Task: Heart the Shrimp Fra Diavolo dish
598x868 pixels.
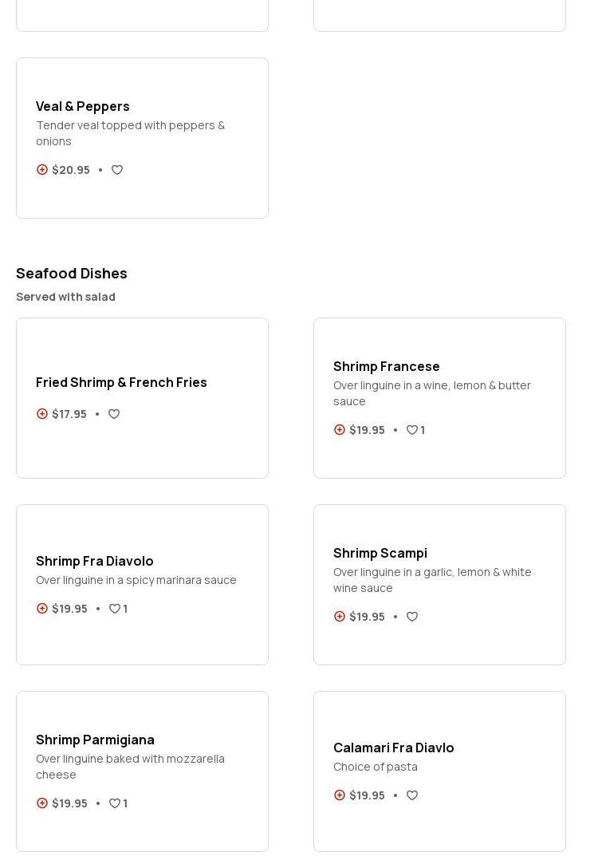Action: pos(115,609)
